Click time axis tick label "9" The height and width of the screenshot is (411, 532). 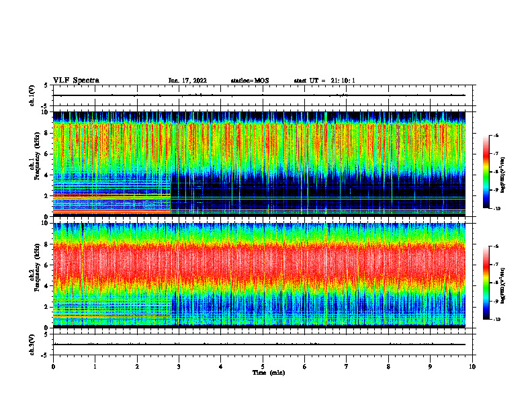[x=430, y=367]
